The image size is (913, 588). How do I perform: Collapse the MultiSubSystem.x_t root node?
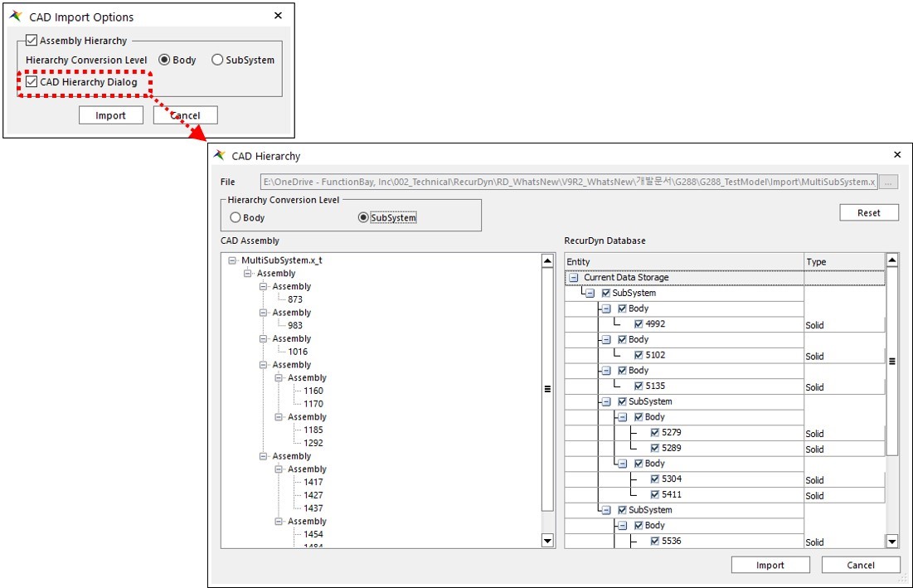point(231,260)
